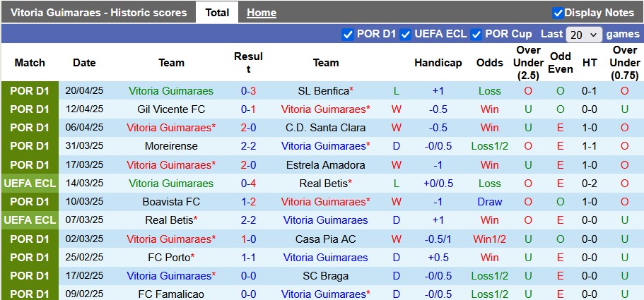The height and width of the screenshot is (300, 644).
Task: Select the Total tab
Action: pyautogui.click(x=217, y=13)
